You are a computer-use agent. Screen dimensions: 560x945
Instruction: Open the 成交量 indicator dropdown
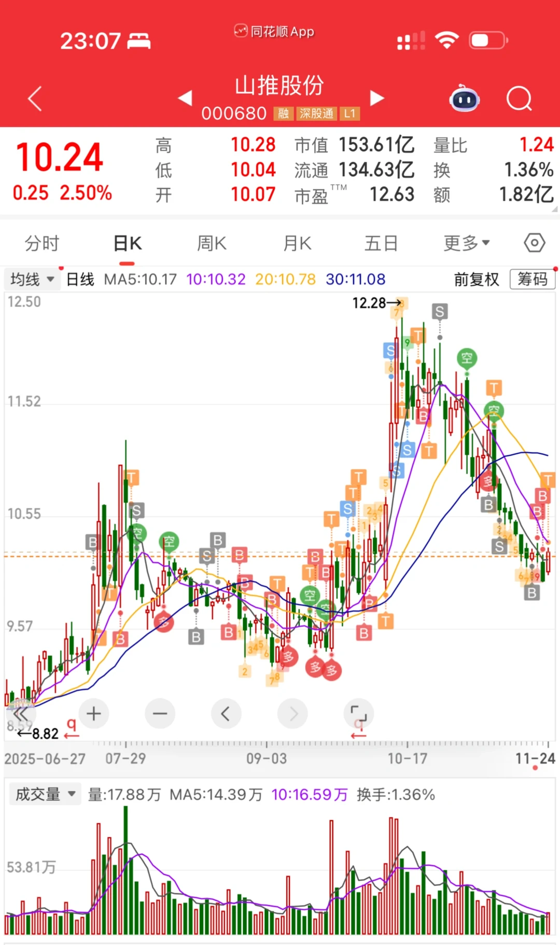coord(45,794)
